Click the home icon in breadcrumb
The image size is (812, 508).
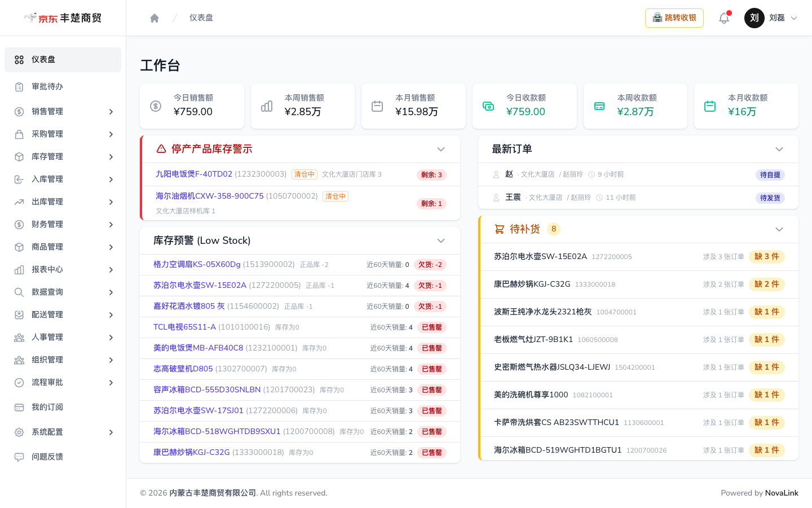[155, 18]
